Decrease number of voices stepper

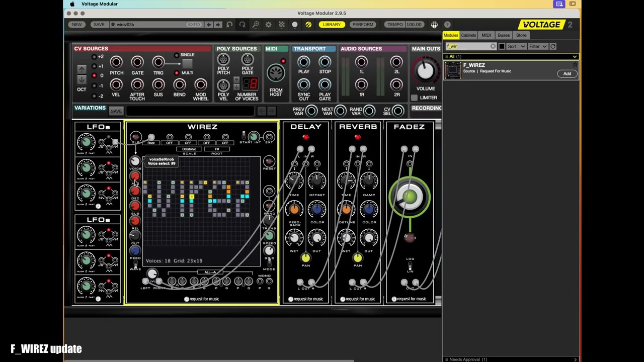tap(236, 86)
